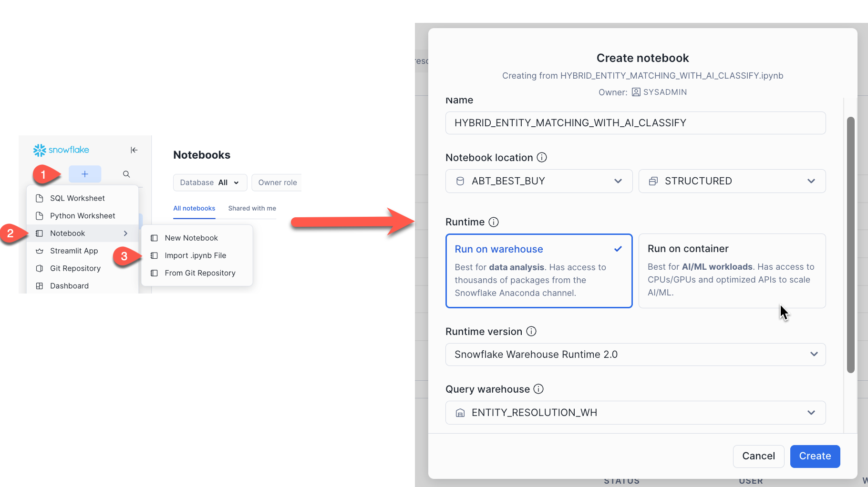Click Notebook location info icon
This screenshot has height=487, width=868.
(x=542, y=157)
